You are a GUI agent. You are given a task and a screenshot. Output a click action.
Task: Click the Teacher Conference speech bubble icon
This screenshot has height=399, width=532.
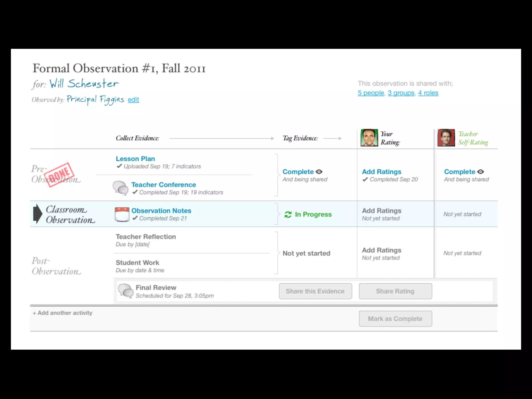tap(121, 188)
